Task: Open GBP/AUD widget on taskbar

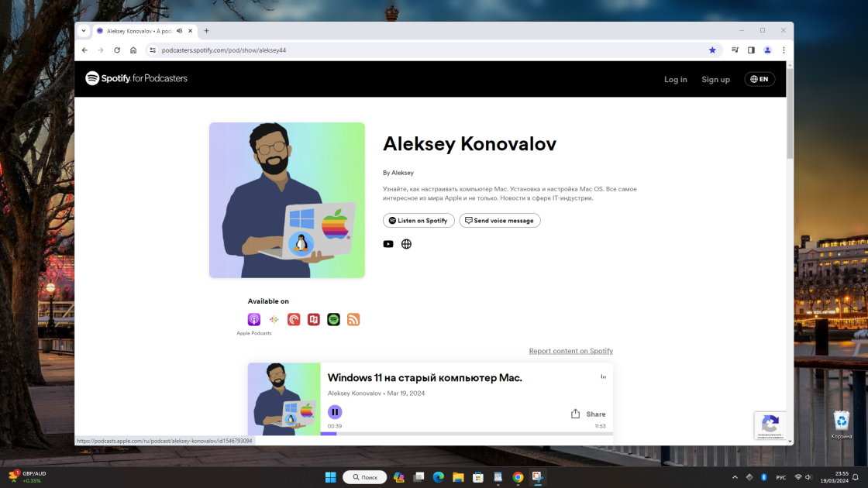Action: [28, 477]
